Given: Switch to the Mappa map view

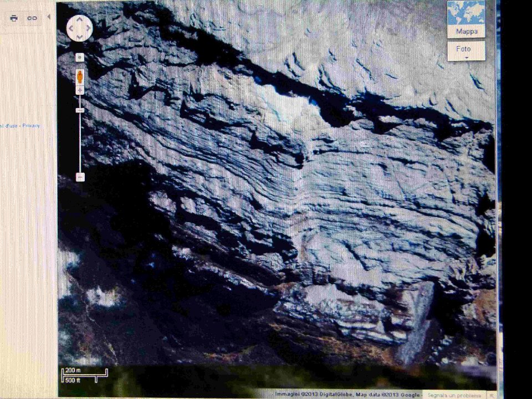Looking at the screenshot, I should tap(467, 32).
